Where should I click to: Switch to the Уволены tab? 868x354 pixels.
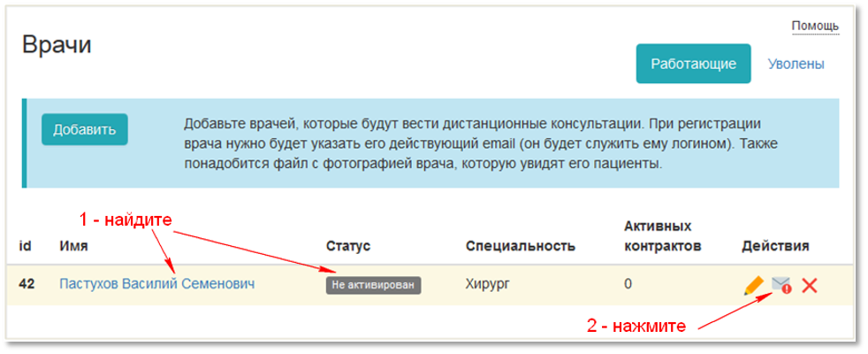pyautogui.click(x=796, y=64)
